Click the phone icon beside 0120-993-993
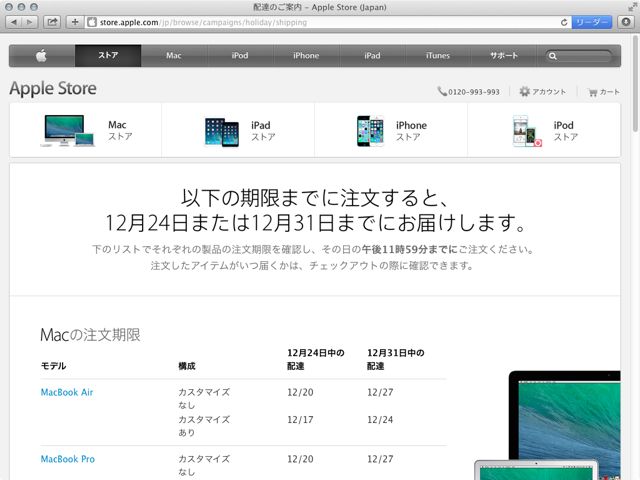Screen dimensions: 640x480 tap(442, 91)
